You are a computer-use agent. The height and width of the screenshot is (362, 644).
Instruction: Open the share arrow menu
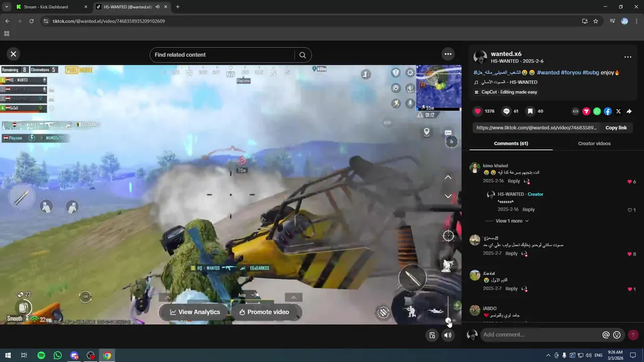[629, 112]
